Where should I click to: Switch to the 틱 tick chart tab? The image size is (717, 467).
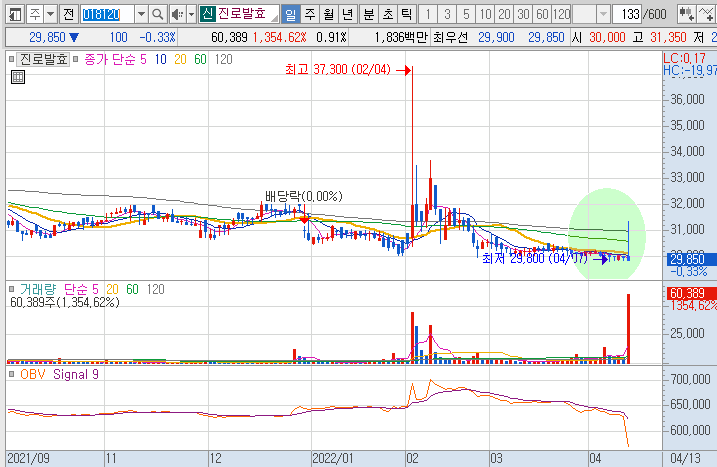[406, 14]
